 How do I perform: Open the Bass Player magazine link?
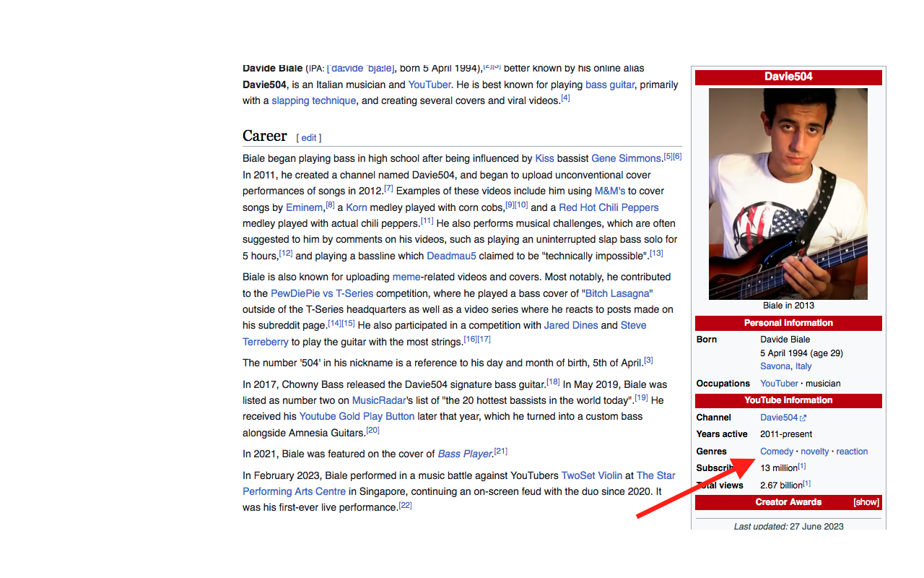[465, 454]
